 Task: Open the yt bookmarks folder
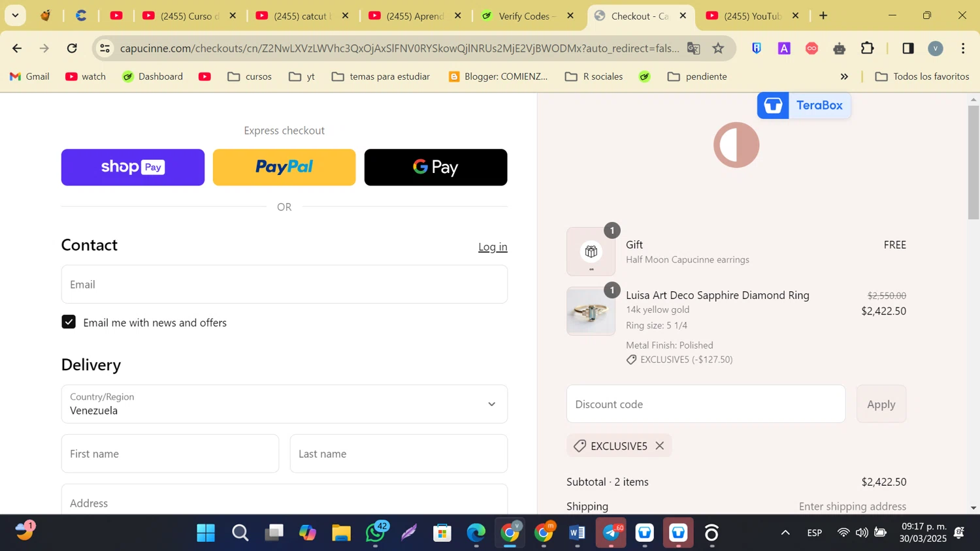pyautogui.click(x=302, y=76)
